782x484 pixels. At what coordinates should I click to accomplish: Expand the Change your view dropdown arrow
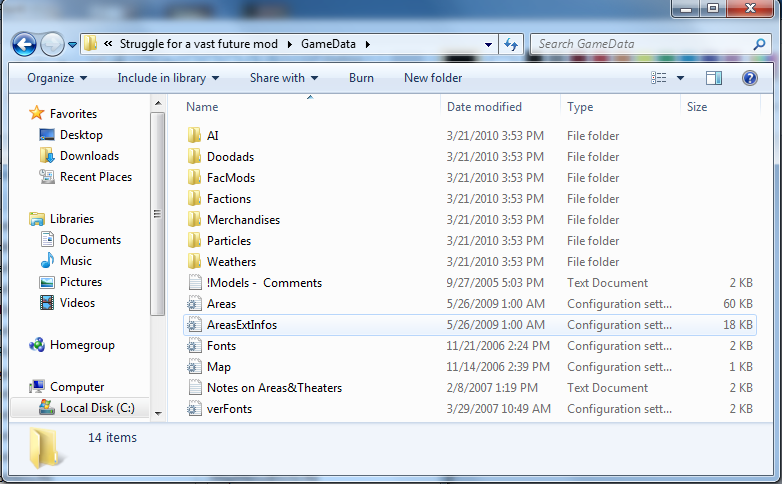pos(681,78)
